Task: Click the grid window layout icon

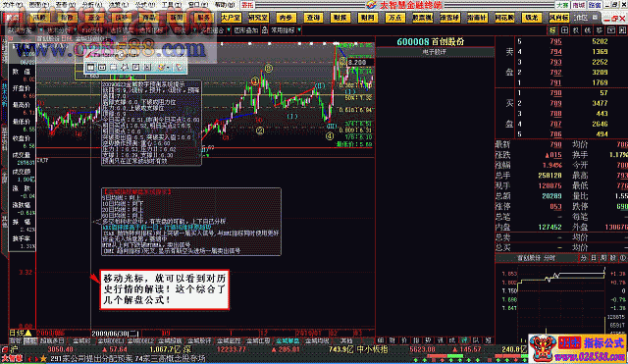Action: coord(565,30)
